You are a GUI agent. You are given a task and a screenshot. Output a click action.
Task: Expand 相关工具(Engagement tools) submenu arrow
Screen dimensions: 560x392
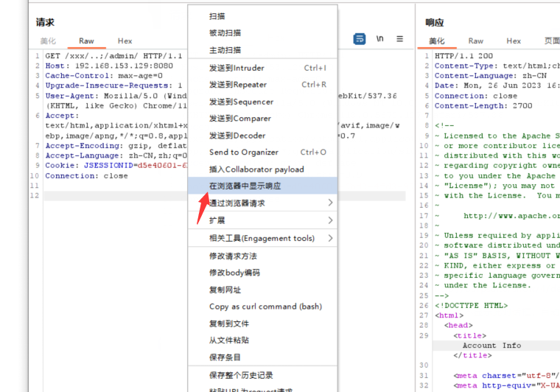click(x=330, y=238)
